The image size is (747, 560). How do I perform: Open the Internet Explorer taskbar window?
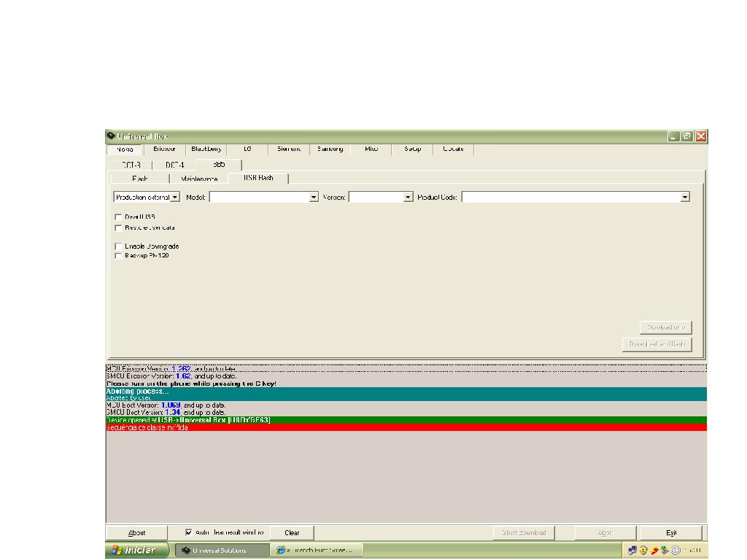click(x=317, y=551)
